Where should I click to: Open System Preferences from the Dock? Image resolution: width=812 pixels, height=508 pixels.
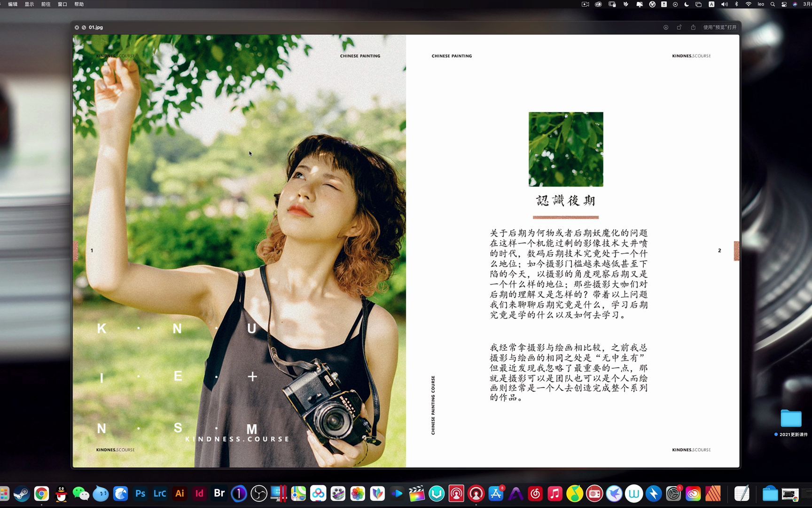[x=673, y=493]
